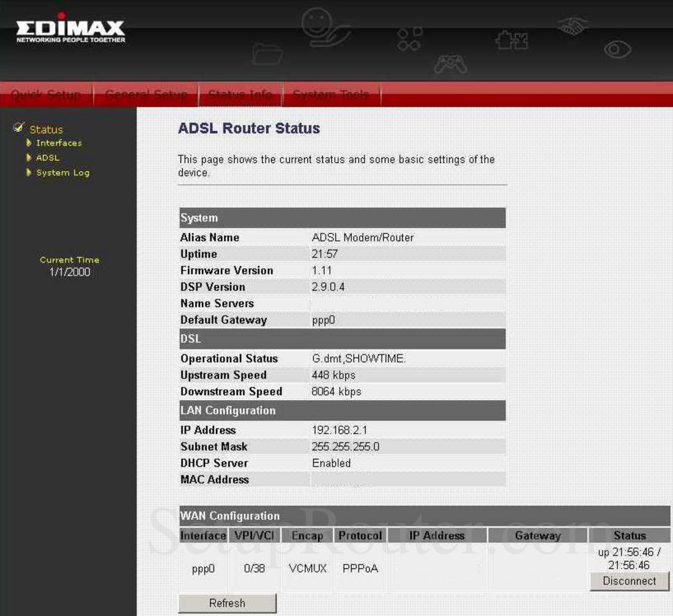Click the Uptime value 21:57
This screenshot has width=673, height=616.
click(x=324, y=254)
